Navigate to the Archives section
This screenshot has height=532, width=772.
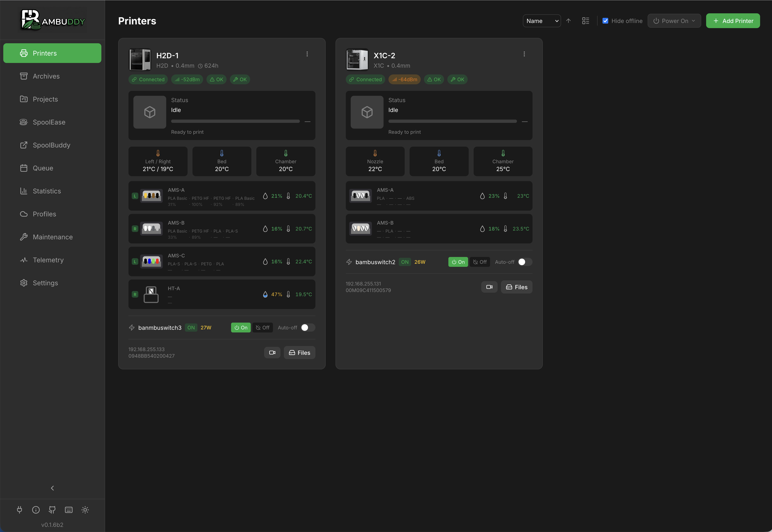tap(46, 76)
